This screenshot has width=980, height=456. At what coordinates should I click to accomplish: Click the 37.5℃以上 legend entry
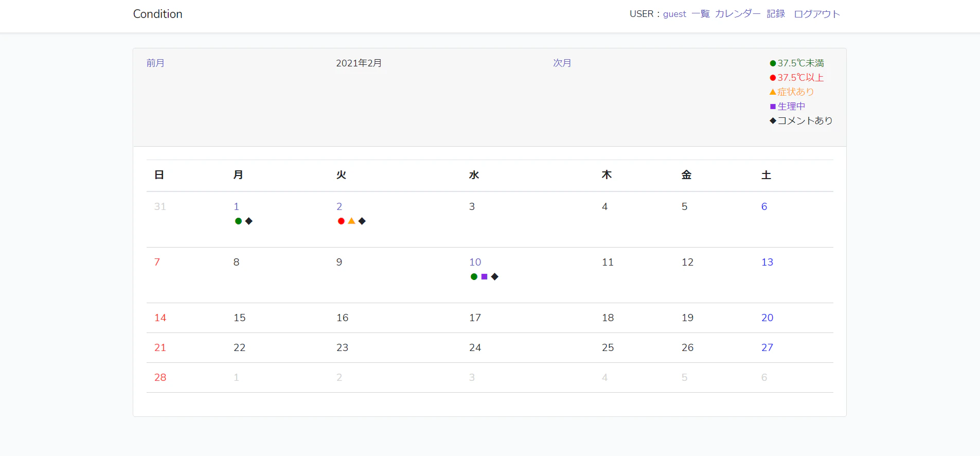[797, 77]
